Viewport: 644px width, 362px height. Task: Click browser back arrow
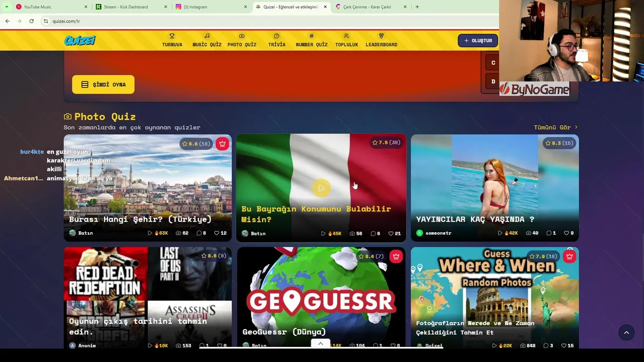click(7, 21)
